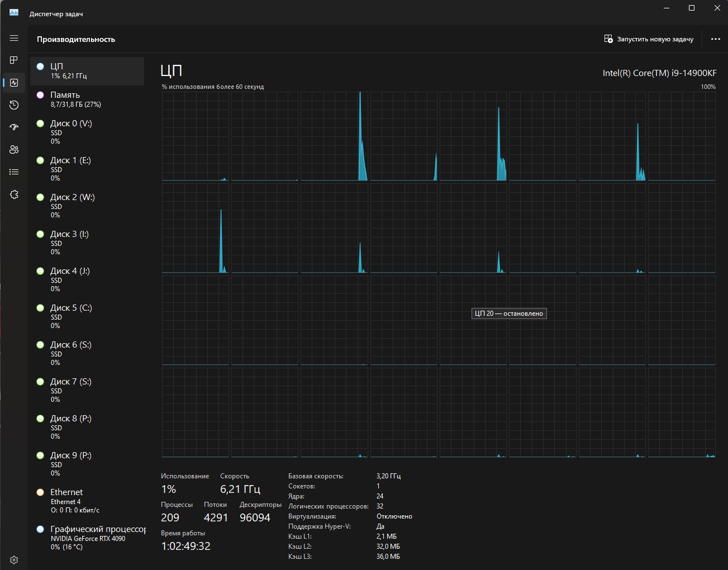
Task: Select the Ethernet entry
Action: click(x=87, y=501)
